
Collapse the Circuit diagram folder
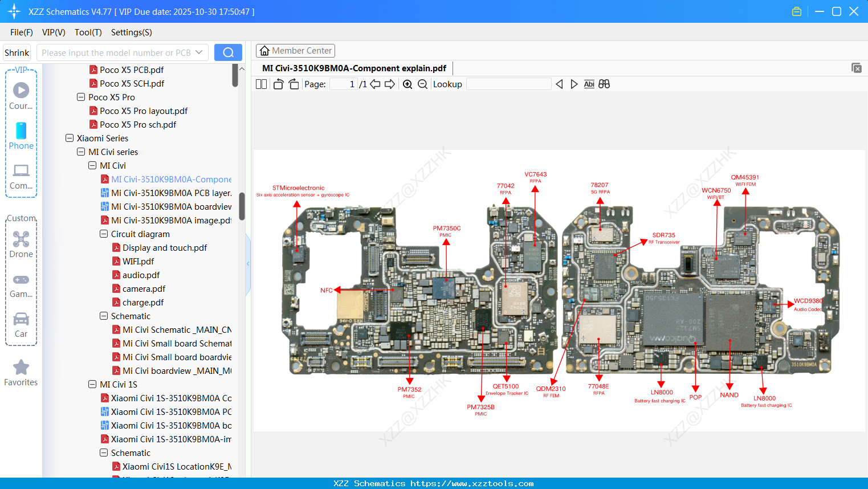[104, 234]
